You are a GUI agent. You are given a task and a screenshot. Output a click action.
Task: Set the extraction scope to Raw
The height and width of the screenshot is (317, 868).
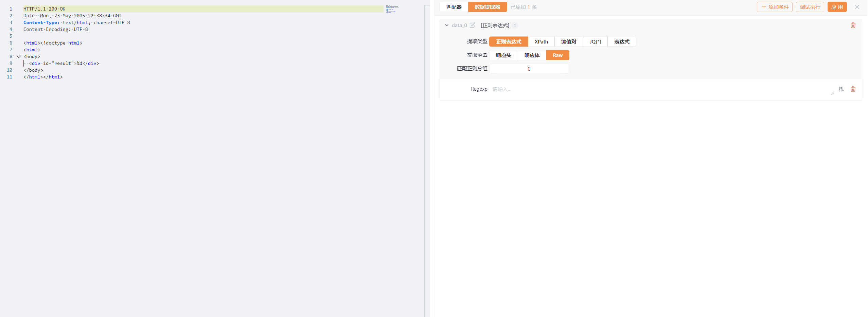[x=557, y=55]
